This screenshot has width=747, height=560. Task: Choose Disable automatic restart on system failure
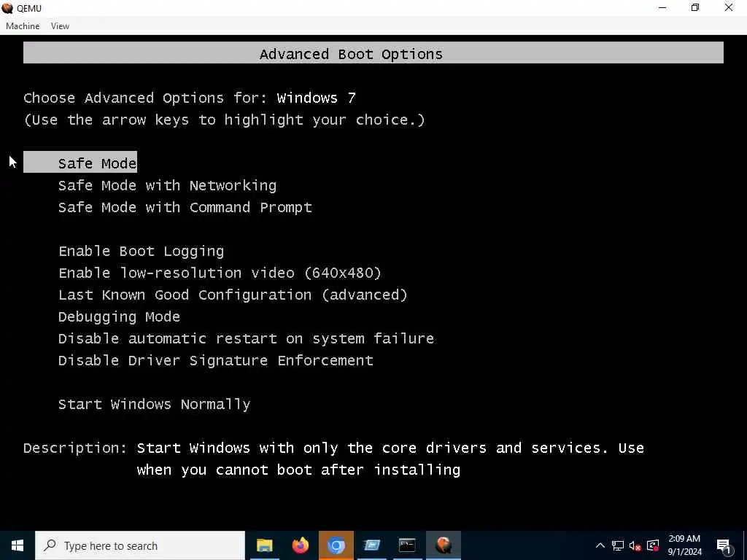[x=246, y=338]
